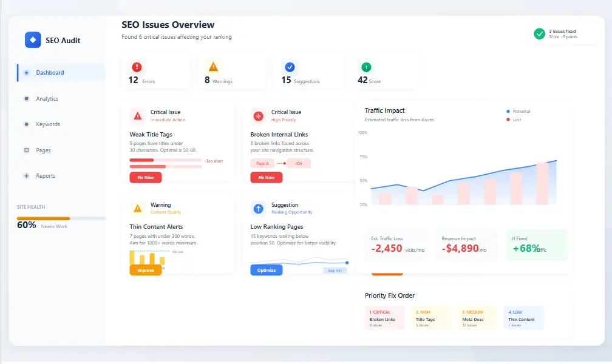This screenshot has height=364, width=612.
Task: Click the SEO Audit diamond logo icon
Action: [x=33, y=39]
